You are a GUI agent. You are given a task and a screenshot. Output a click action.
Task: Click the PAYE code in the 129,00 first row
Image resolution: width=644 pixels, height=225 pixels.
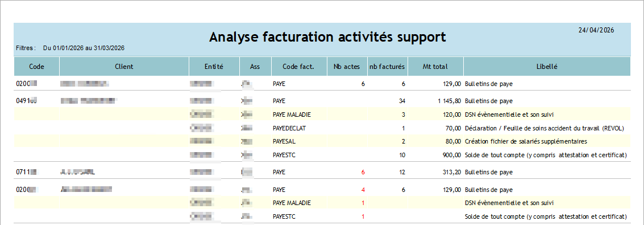[x=279, y=84]
